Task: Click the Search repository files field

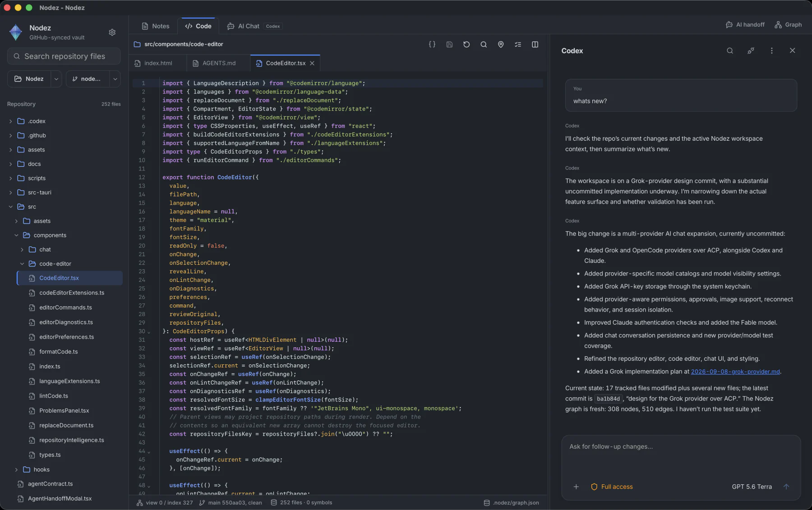Action: [64, 56]
